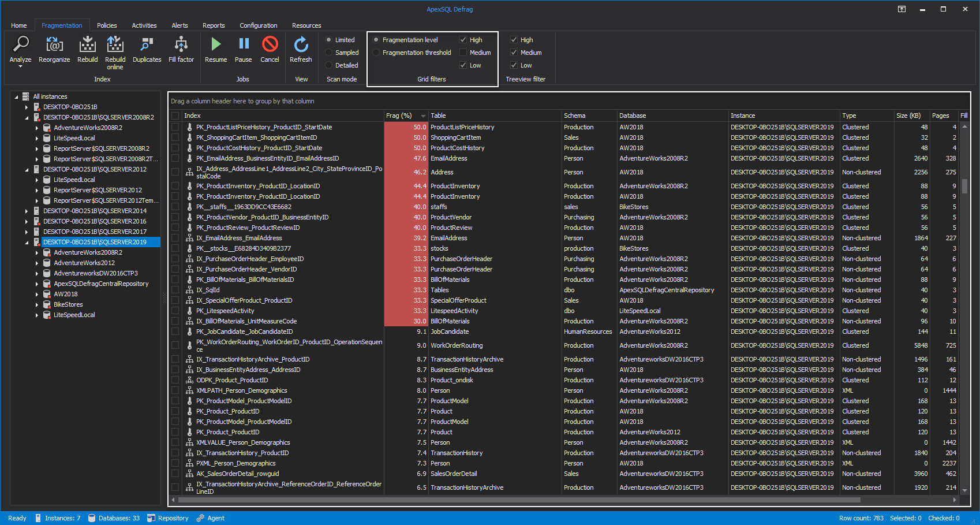Screen dimensions: 980x525
Task: Collapse DESKTOP-0BO251B\SQLSERVER2008R2 node
Action: [27, 117]
